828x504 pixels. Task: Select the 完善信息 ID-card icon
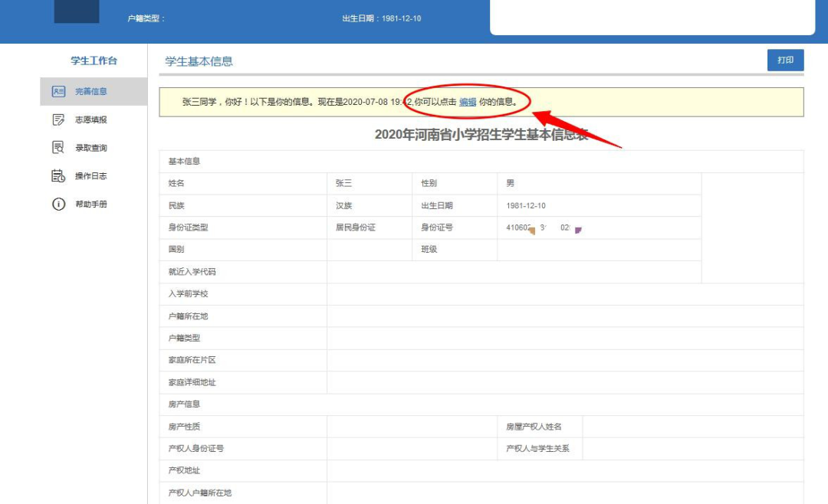coord(58,90)
